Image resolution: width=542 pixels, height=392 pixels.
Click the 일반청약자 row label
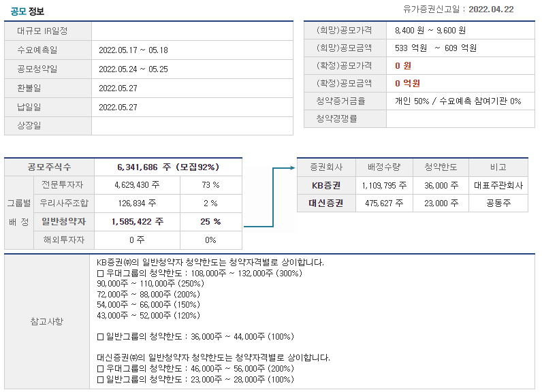[x=64, y=222]
